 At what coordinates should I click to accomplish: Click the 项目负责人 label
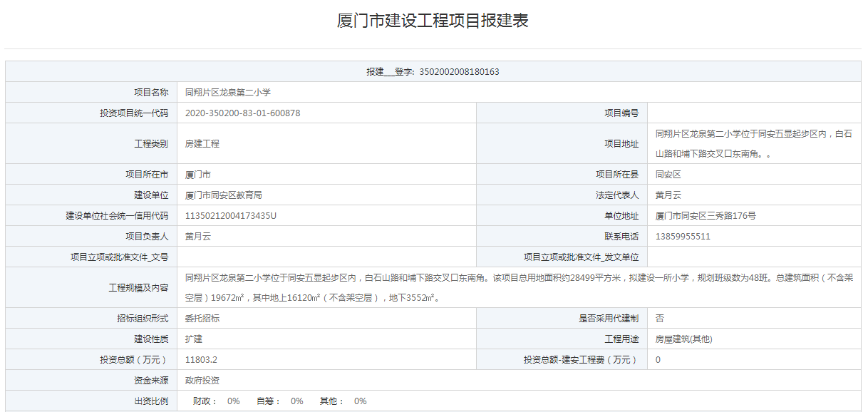(147, 237)
